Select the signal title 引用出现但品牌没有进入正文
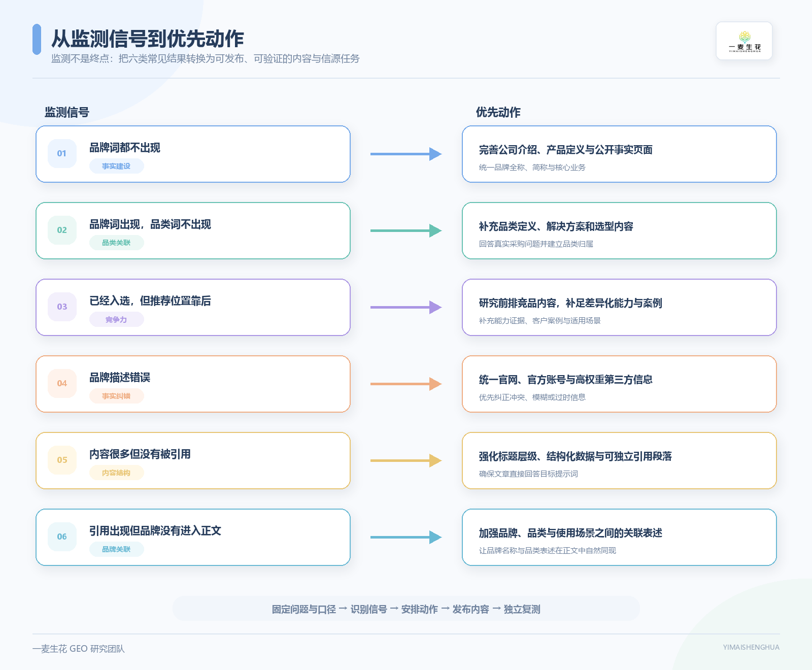This screenshot has height=670, width=812. 155,531
